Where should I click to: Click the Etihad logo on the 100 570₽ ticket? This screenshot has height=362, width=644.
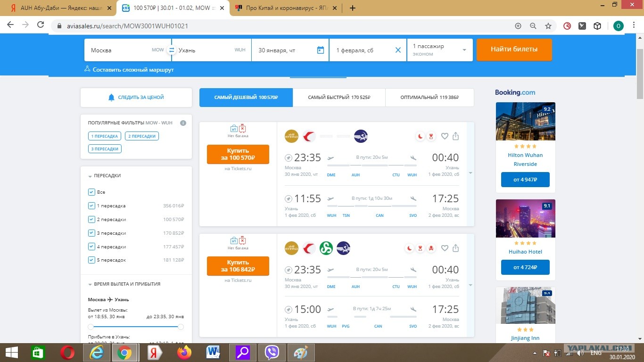coord(292,136)
